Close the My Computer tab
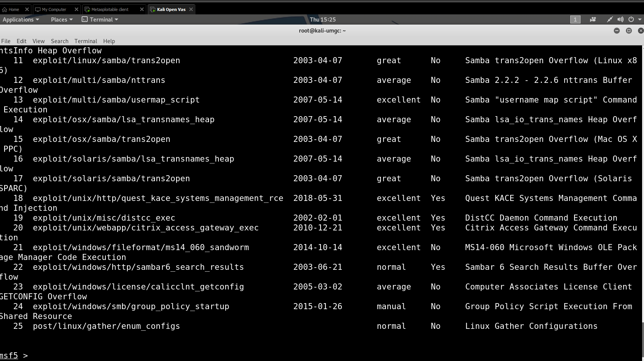The width and height of the screenshot is (644, 361). coord(77,9)
